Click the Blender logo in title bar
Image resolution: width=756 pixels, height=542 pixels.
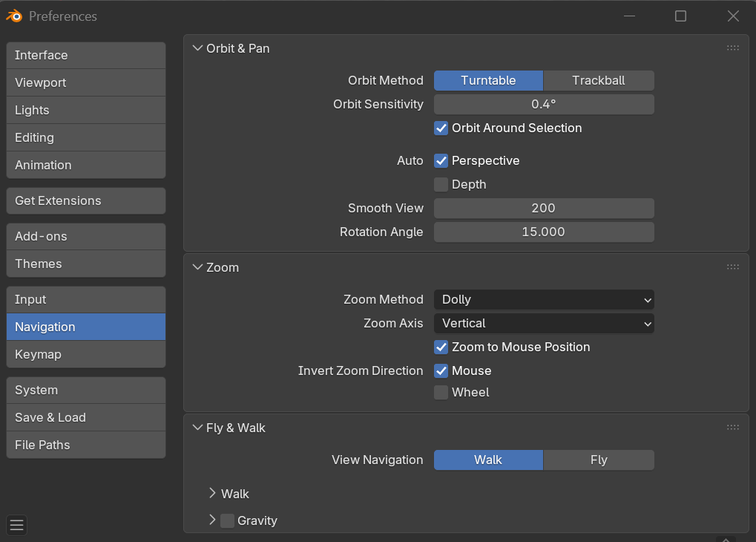14,16
